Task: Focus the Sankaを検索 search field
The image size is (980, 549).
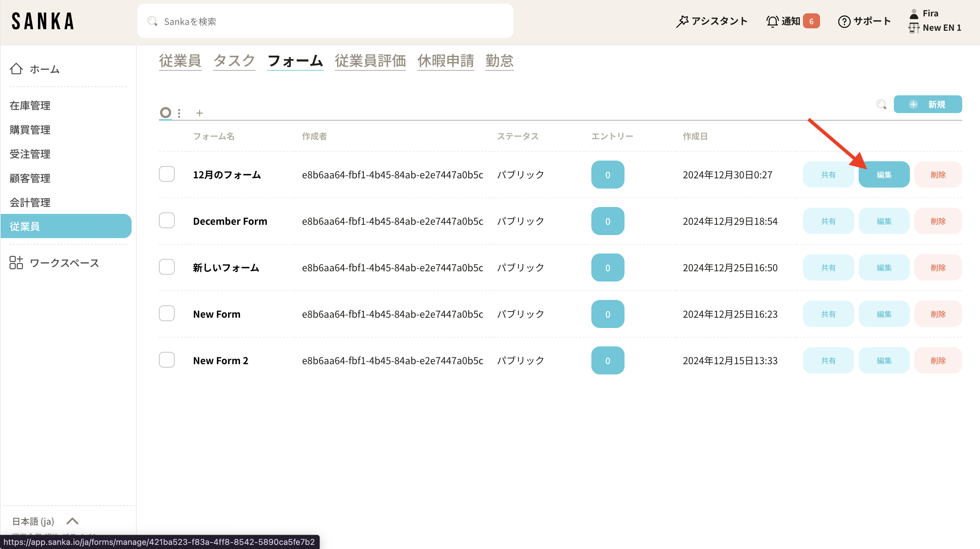Action: coord(325,21)
